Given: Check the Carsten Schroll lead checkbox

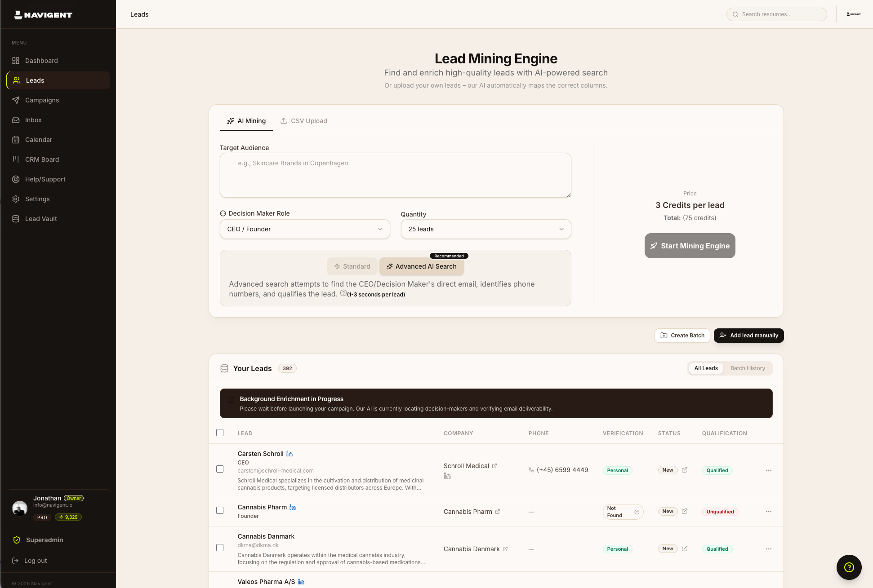Looking at the screenshot, I should tap(220, 469).
